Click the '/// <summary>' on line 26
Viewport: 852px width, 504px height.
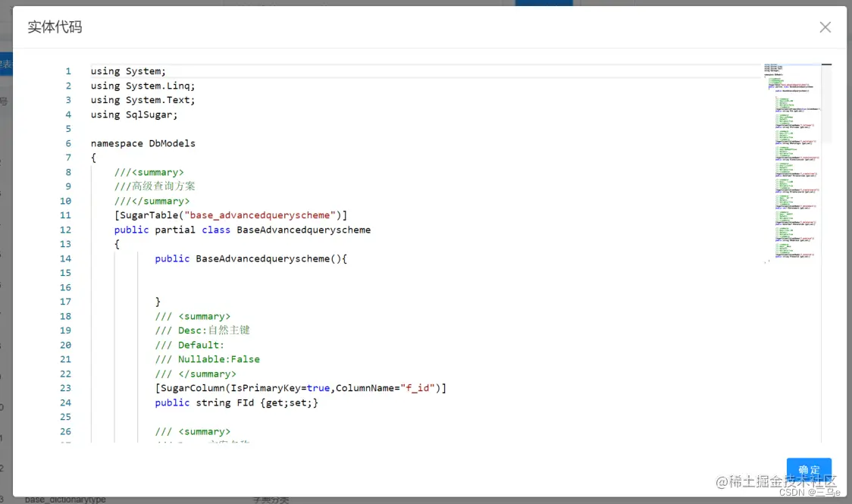[x=193, y=431]
